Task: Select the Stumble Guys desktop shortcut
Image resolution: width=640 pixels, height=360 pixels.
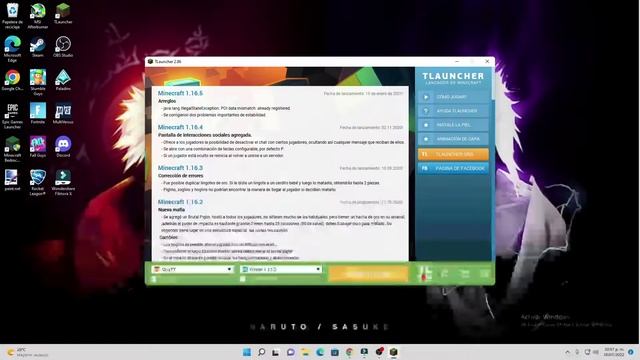Action: click(38, 82)
